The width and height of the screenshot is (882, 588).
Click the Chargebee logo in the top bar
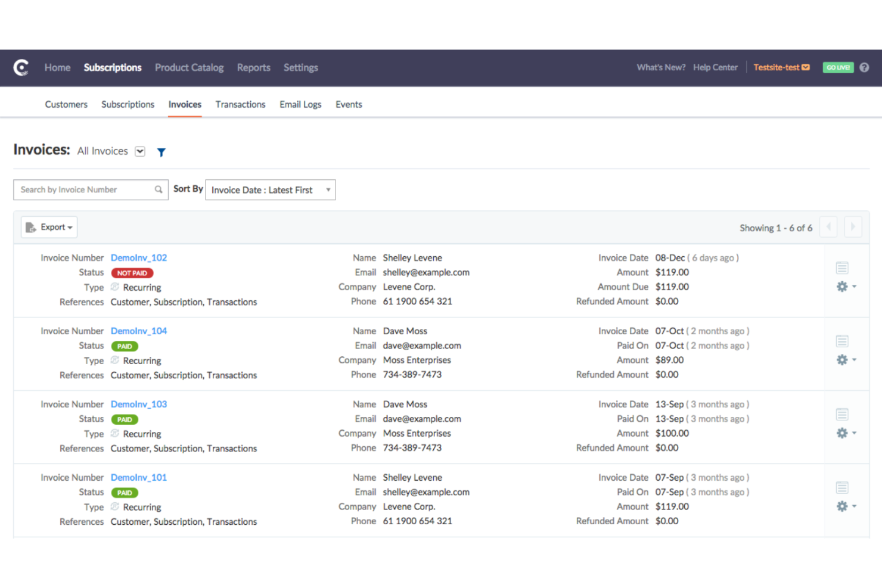click(x=21, y=68)
